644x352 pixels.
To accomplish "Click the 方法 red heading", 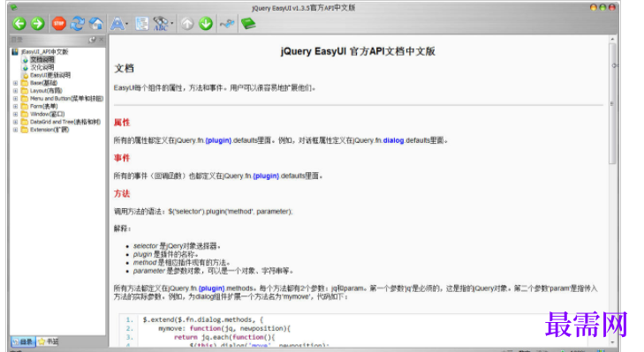I will pos(122,193).
